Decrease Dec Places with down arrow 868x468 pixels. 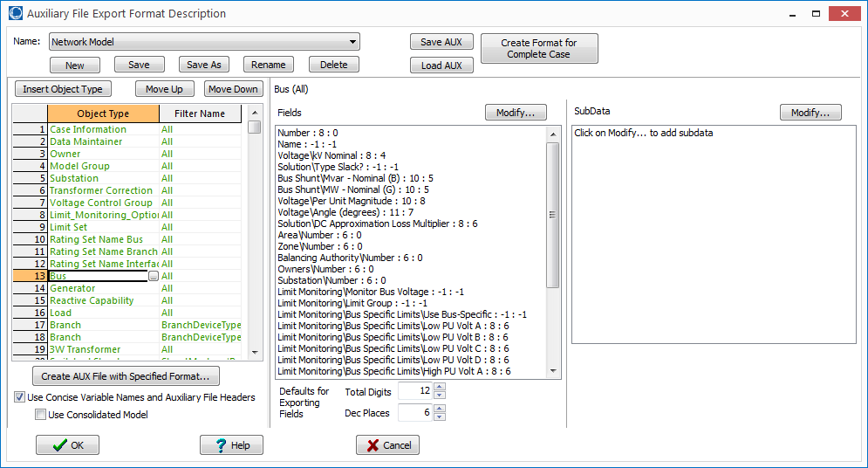click(439, 416)
